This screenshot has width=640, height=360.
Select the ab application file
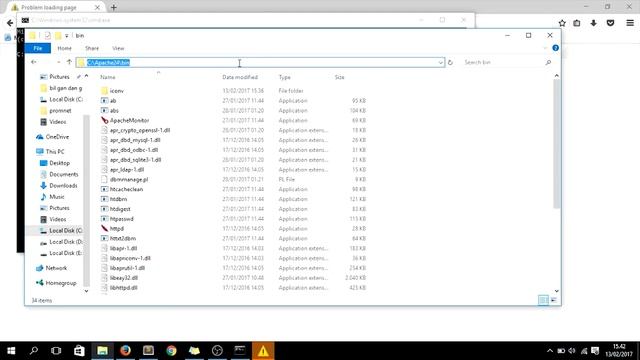click(x=113, y=100)
